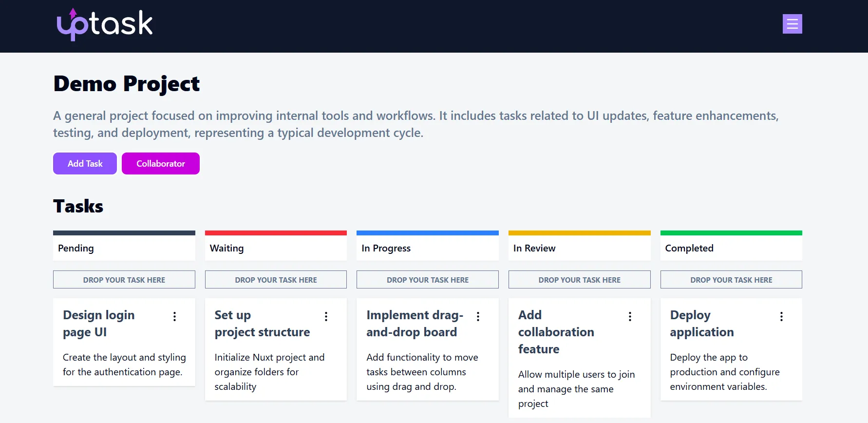Viewport: 868px width, 423px height.
Task: Click the Tasks section heading
Action: click(78, 206)
